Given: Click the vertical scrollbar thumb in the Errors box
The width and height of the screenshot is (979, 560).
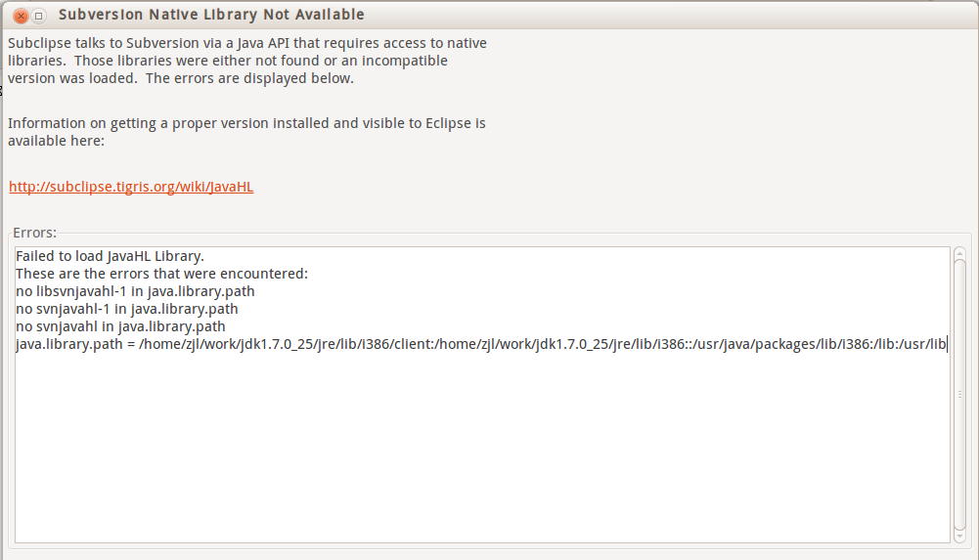Looking at the screenshot, I should coord(959,394).
